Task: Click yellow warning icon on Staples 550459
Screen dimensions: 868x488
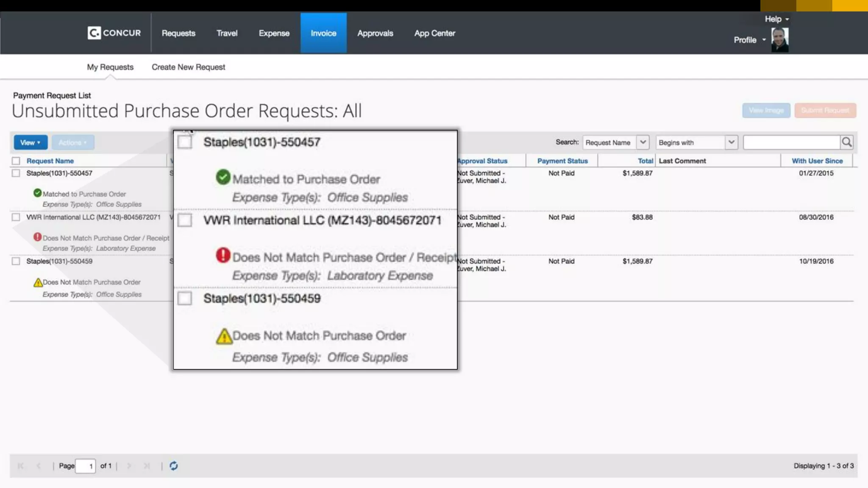Action: 38,282
